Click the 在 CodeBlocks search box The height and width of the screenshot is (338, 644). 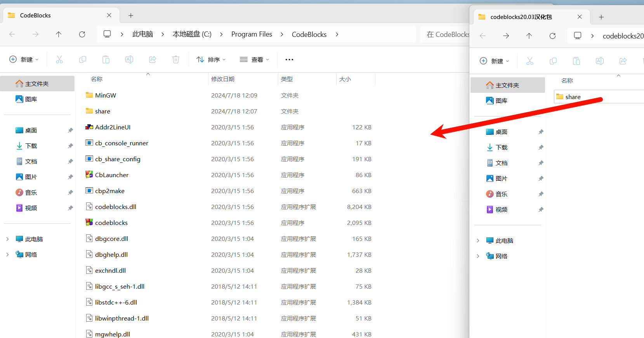point(445,34)
